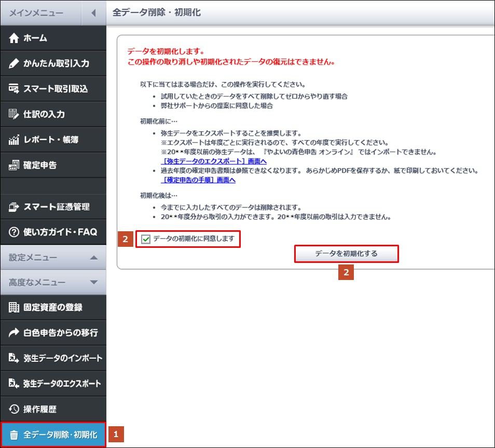The height and width of the screenshot is (448, 495).
Task: Click the スマート取引取込 icon
Action: [x=14, y=89]
